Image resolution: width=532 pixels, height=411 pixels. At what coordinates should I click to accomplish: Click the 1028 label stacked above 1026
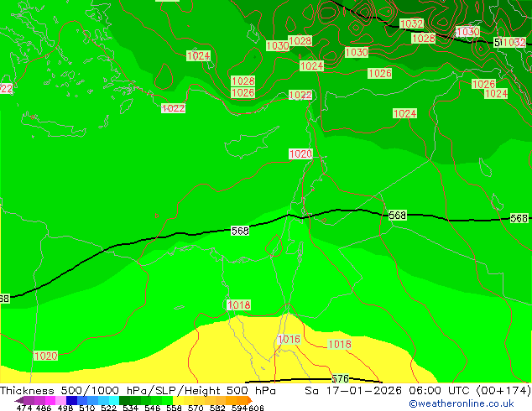point(243,81)
